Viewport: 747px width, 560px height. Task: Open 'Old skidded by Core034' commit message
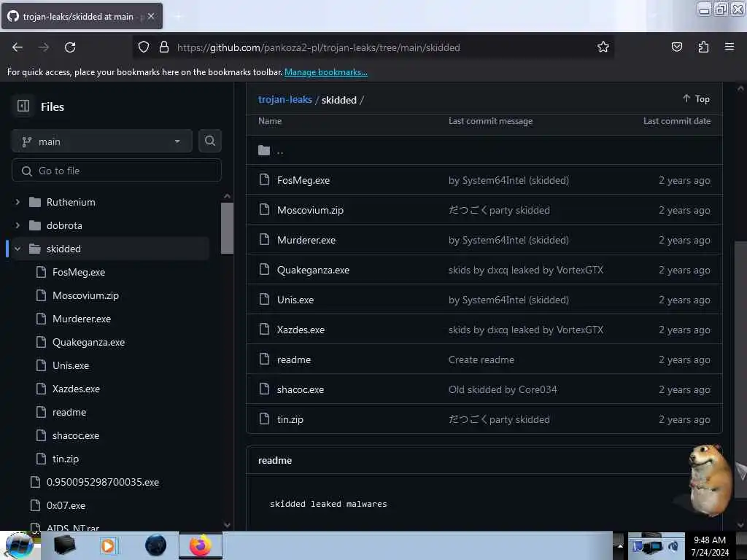(x=503, y=389)
